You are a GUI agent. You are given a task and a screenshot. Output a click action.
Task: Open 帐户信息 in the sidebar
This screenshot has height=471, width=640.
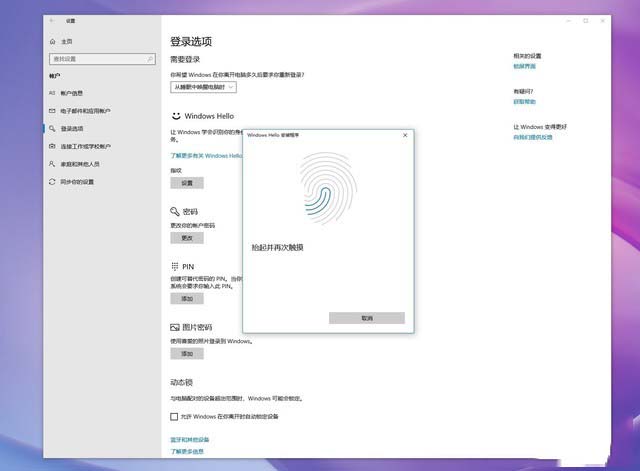(71, 93)
